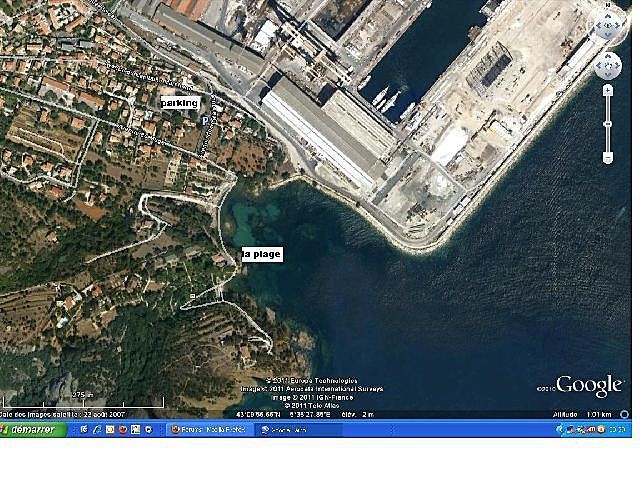Tilt view up with the look joystick's up arrow

pos(608,16)
